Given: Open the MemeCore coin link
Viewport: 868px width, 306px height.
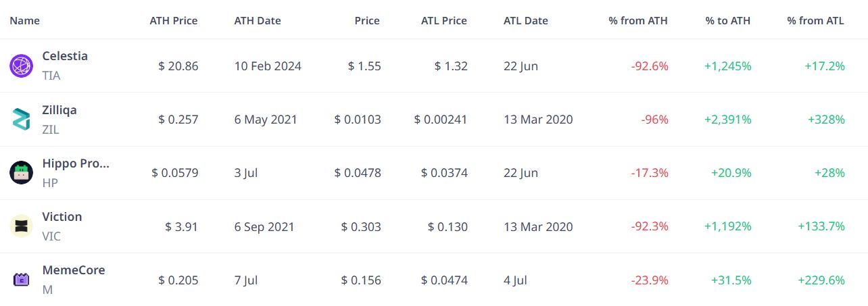Looking at the screenshot, I should point(74,270).
